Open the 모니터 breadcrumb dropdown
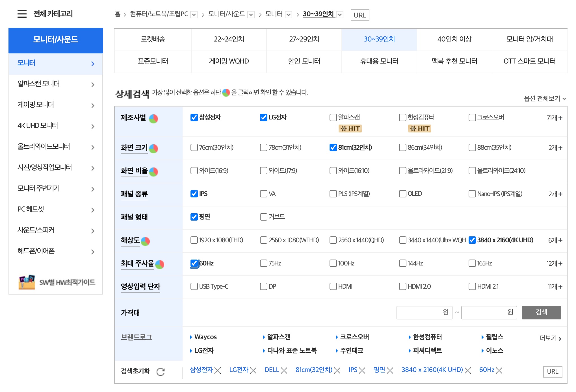The width and height of the screenshot is (576, 392). (x=289, y=14)
